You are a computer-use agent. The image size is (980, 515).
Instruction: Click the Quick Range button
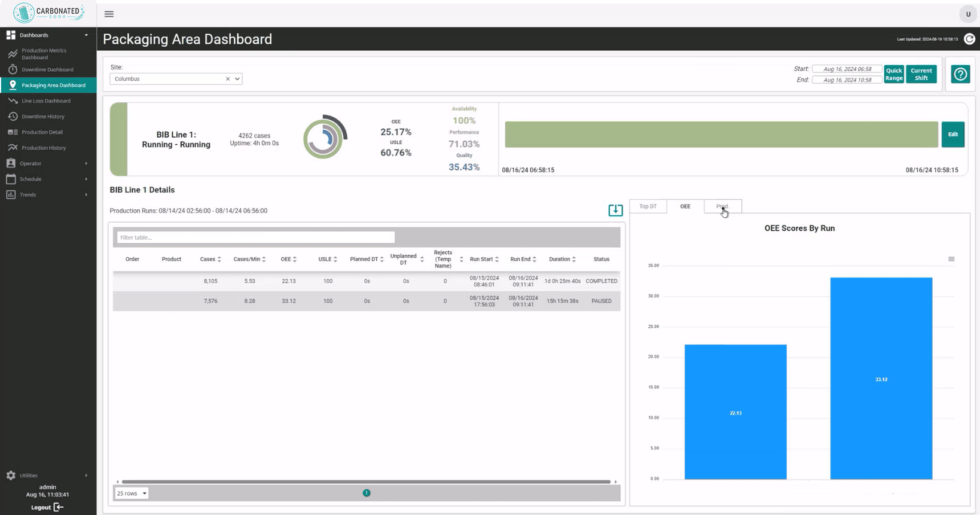[894, 74]
